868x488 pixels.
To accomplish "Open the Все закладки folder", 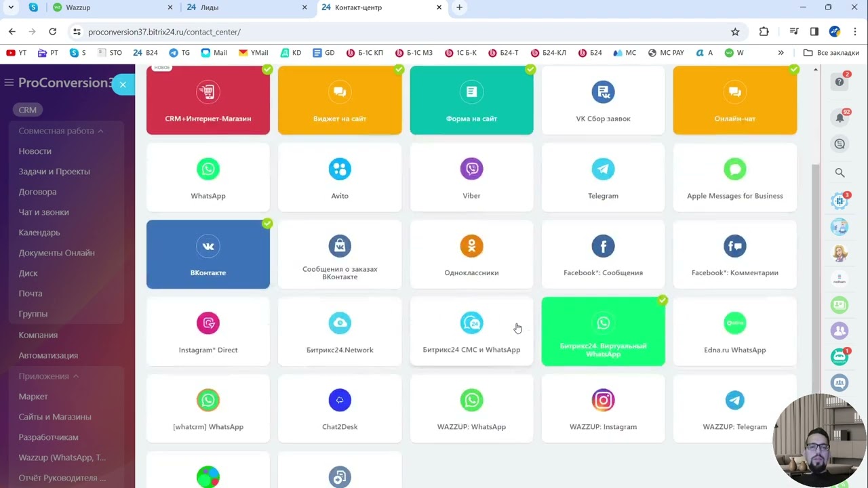I will [x=831, y=52].
